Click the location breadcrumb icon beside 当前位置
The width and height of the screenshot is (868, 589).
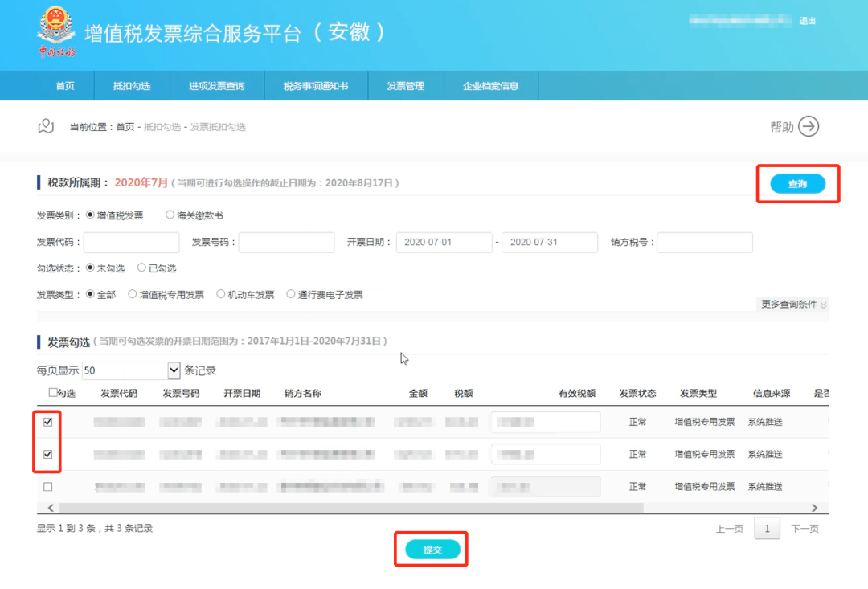[45, 126]
